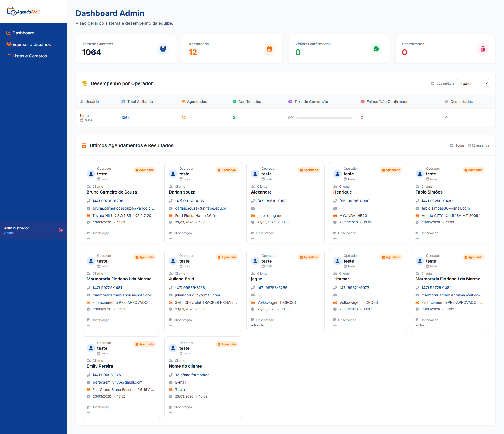Viewport: 504px width, 434px height.
Task: Click operator avatar on Bruna Carneiro de Souza card
Action: tap(91, 174)
